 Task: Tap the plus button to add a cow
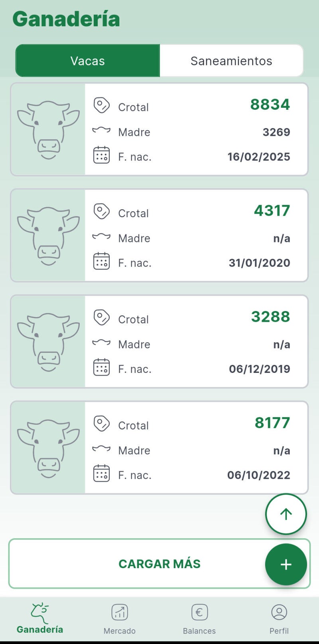286,564
